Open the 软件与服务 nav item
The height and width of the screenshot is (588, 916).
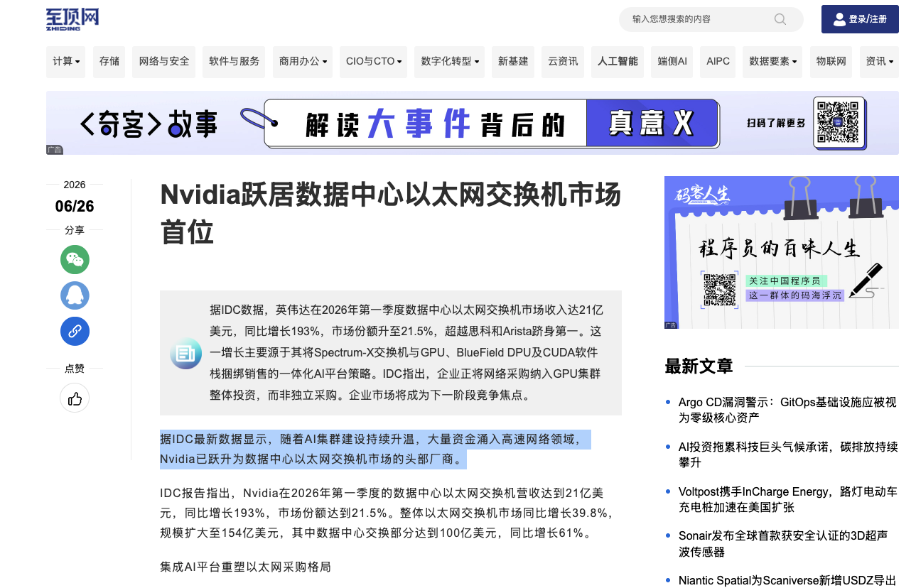coord(234,62)
